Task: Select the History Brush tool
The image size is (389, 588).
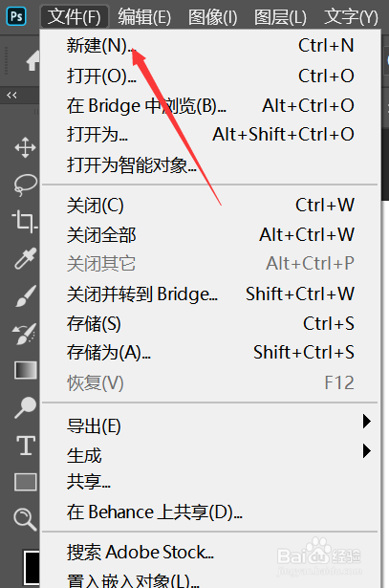Action: tap(25, 334)
